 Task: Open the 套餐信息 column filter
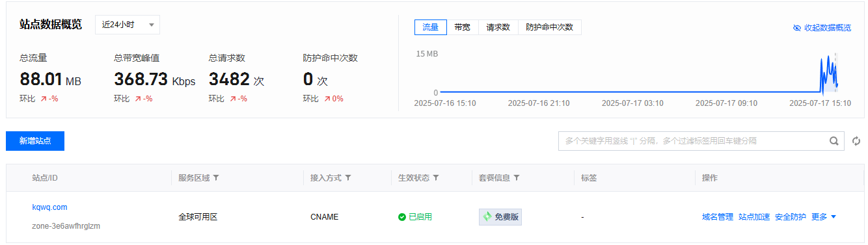[x=517, y=178]
